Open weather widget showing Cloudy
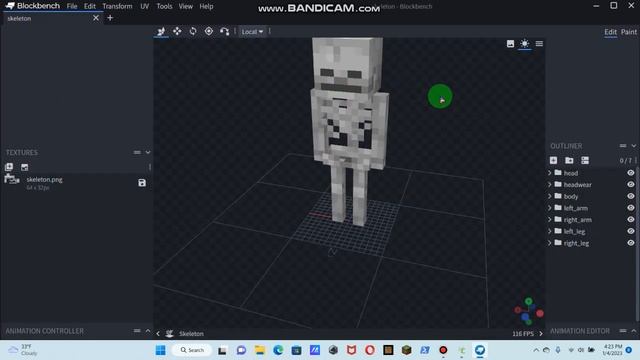 click(23, 350)
